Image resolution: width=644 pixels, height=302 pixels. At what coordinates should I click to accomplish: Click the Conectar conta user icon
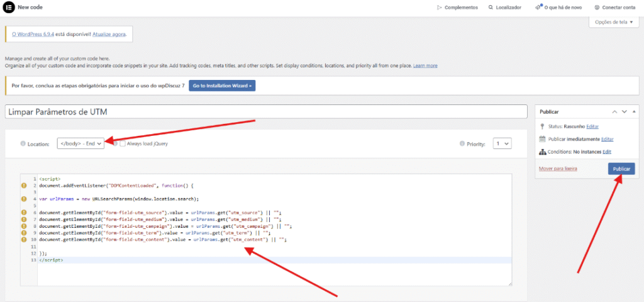point(596,8)
